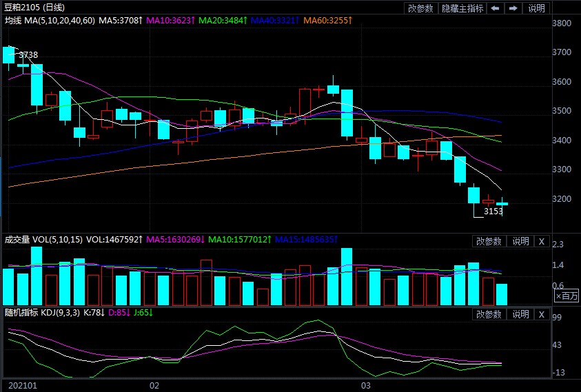The image size is (581, 392).
Task: Click the 3738 high price marker
Action: coord(28,54)
